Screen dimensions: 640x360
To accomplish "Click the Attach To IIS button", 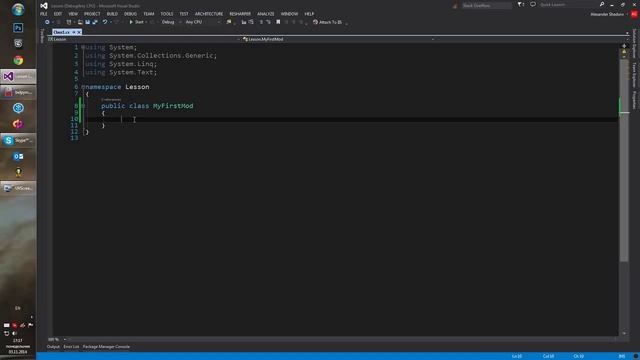I will click(x=327, y=22).
